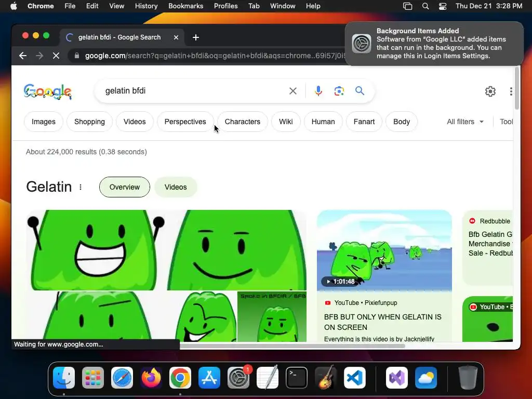Click the blue search magnifier icon
Viewport: 532px width, 399px height.
[x=360, y=91]
